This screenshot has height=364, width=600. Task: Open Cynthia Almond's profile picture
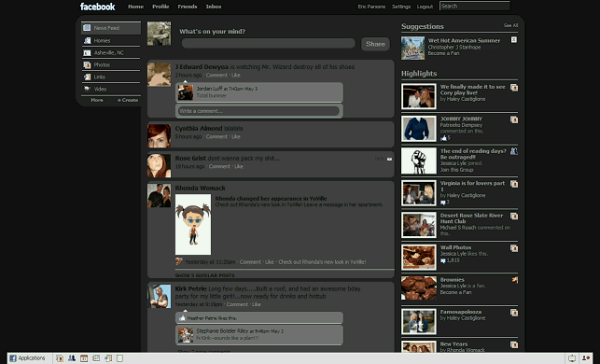tap(160, 136)
